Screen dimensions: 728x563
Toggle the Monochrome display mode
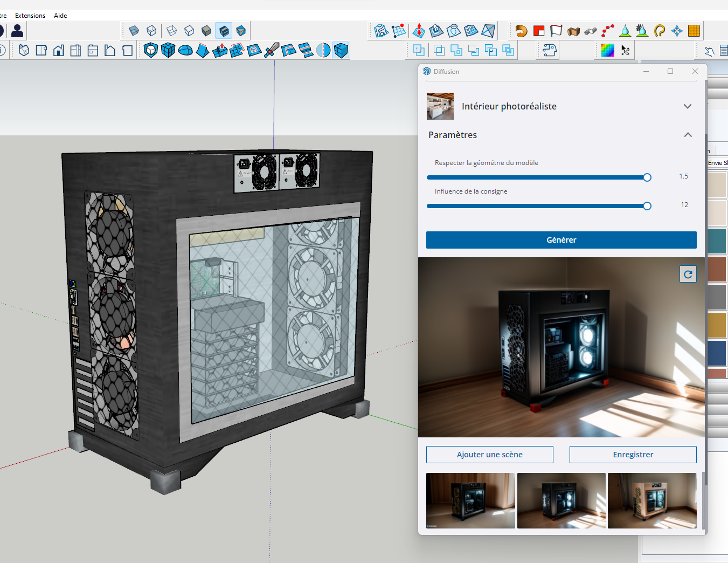241,31
